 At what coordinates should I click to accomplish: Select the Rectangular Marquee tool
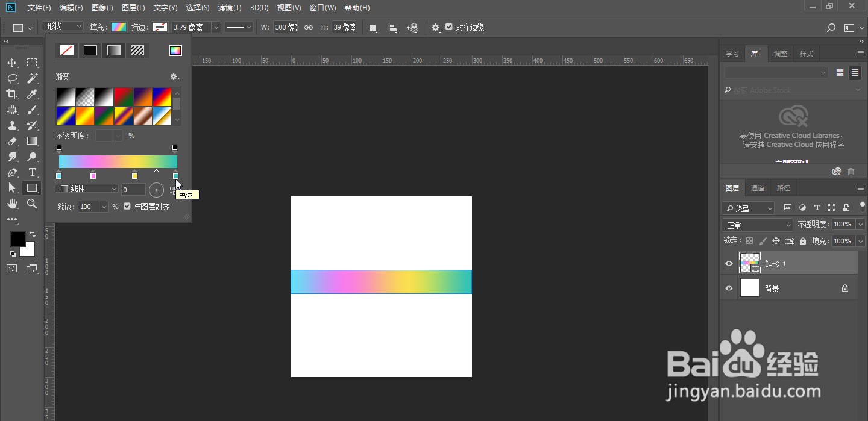tap(32, 63)
